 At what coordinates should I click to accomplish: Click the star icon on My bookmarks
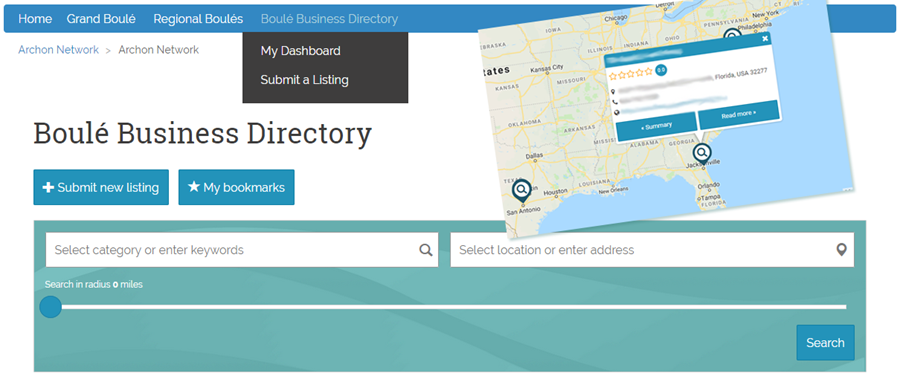pyautogui.click(x=194, y=187)
